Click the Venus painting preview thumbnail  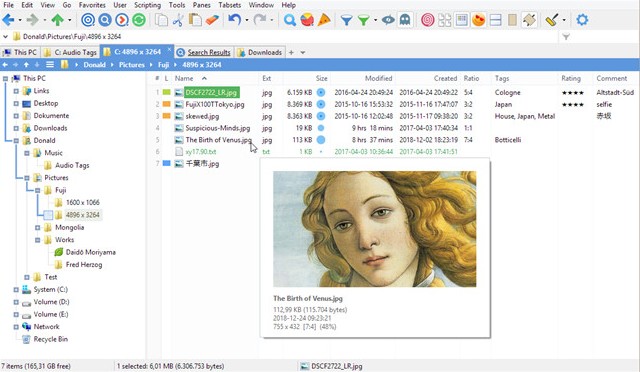pyautogui.click(x=374, y=229)
